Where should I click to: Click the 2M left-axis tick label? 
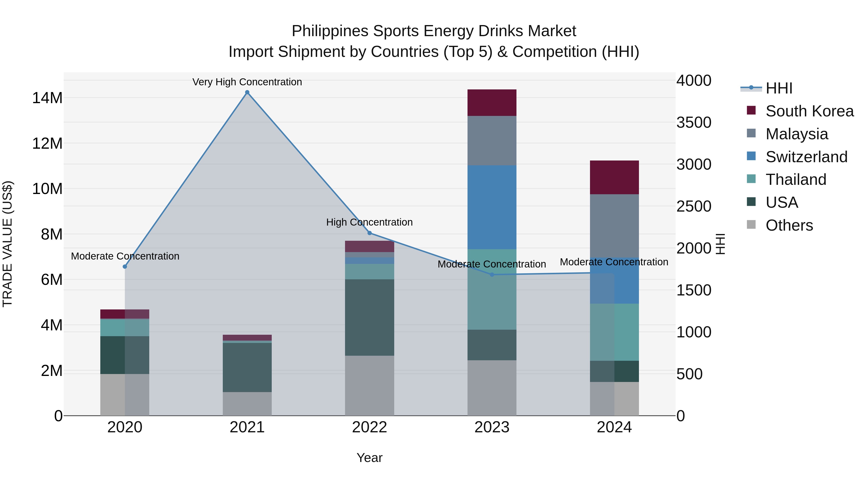(52, 370)
